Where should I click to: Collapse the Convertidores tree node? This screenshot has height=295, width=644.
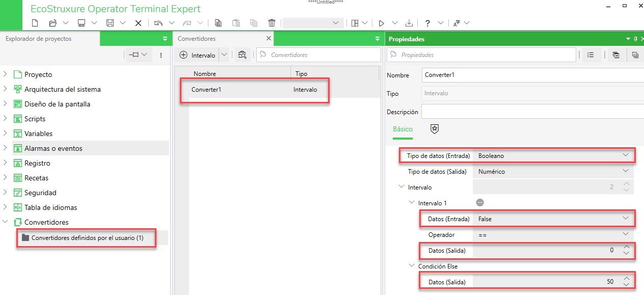point(5,222)
